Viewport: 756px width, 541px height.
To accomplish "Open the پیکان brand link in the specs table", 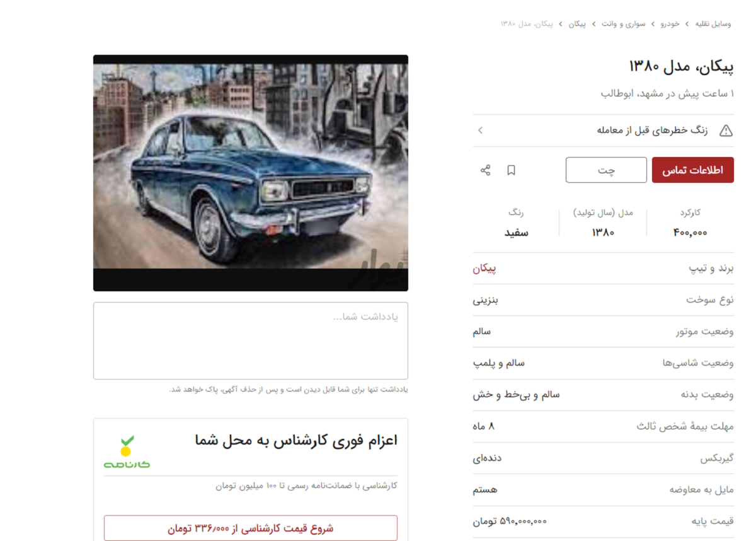I will tap(484, 268).
